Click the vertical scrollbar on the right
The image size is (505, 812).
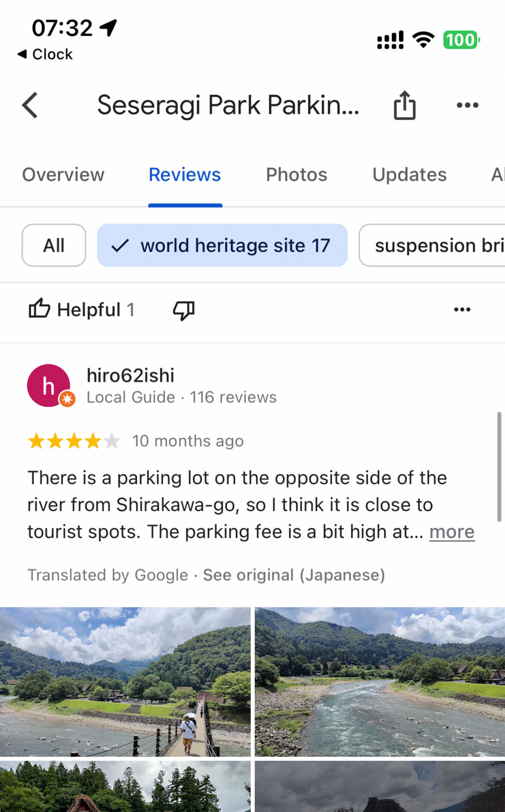tap(499, 466)
